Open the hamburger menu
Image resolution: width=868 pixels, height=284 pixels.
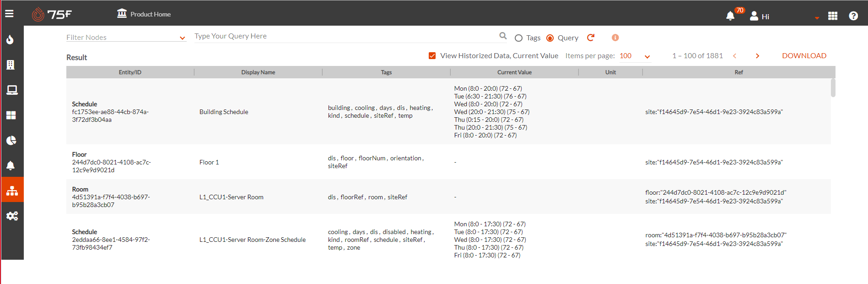coord(9,14)
